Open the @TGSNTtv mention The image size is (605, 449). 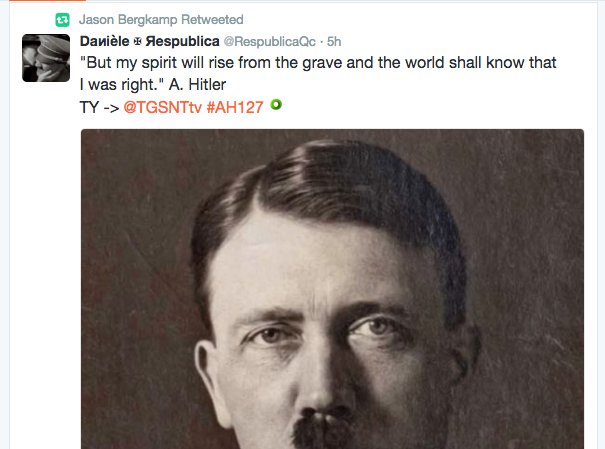[x=162, y=107]
